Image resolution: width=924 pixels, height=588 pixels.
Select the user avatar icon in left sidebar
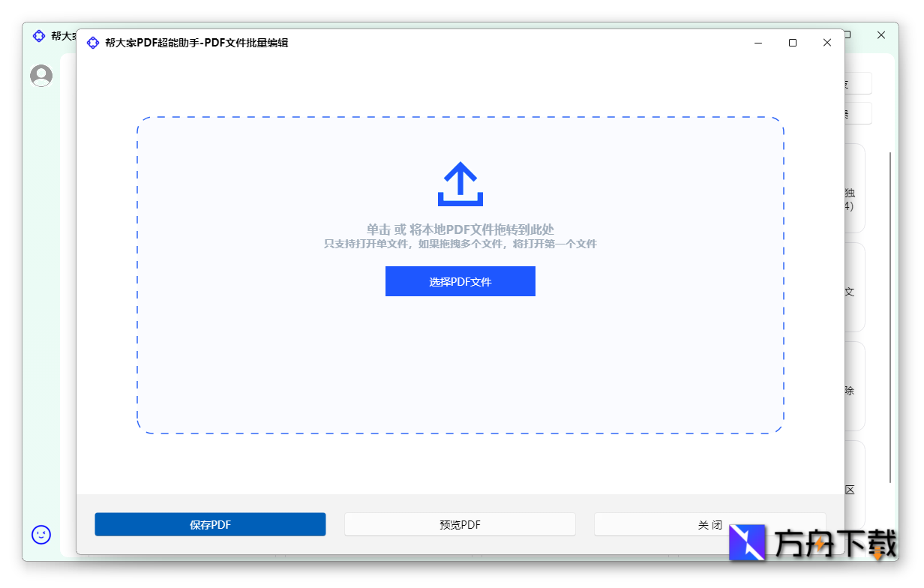tap(40, 75)
